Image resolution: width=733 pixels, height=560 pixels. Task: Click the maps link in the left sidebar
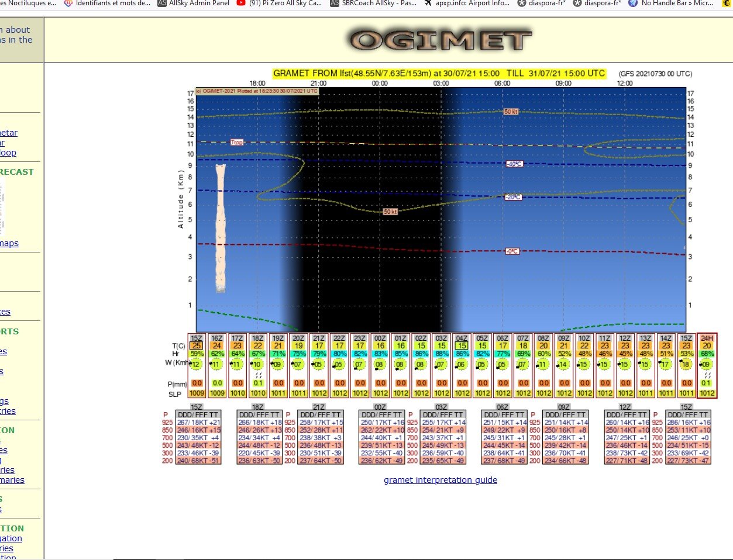(9, 243)
